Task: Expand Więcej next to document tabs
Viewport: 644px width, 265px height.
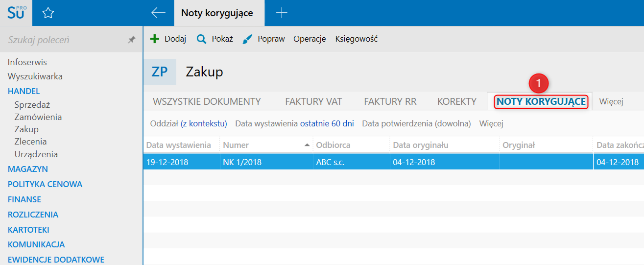Action: pos(611,102)
